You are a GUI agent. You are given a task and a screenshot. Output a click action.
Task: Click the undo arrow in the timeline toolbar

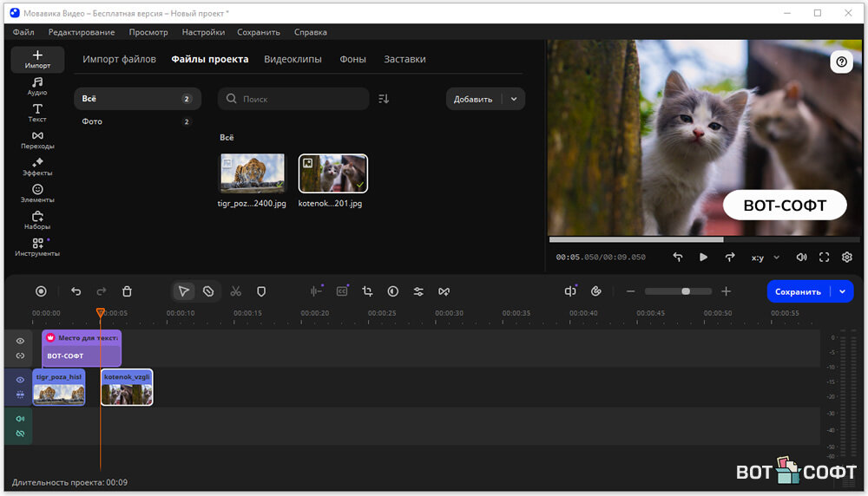click(x=76, y=291)
